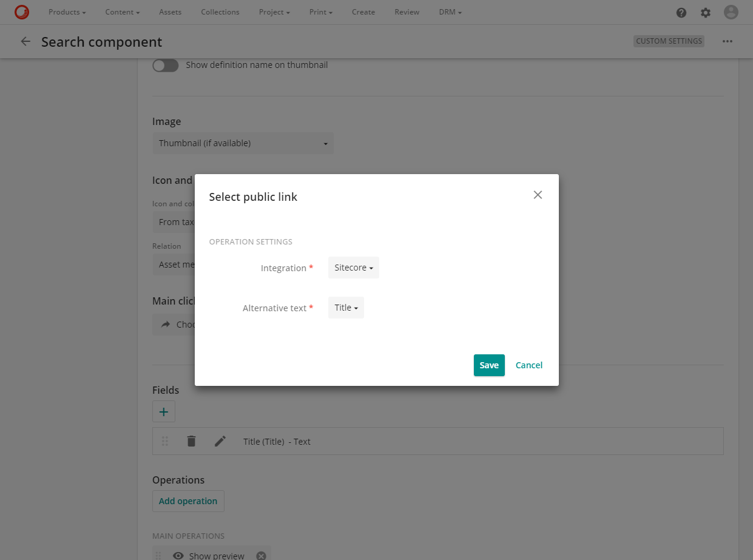
Task: Click the back arrow beside Search component
Action: (x=25, y=41)
